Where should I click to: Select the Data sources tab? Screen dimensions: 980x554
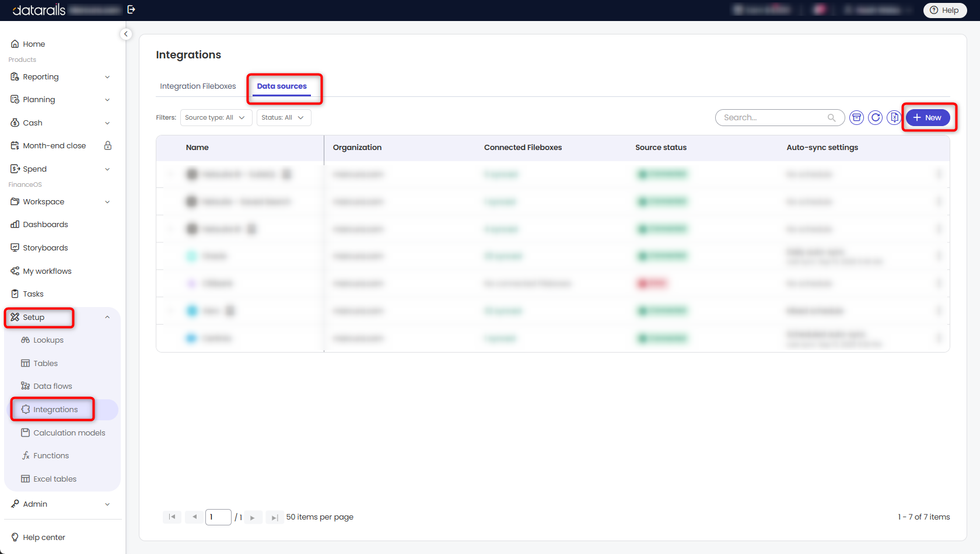(x=282, y=86)
